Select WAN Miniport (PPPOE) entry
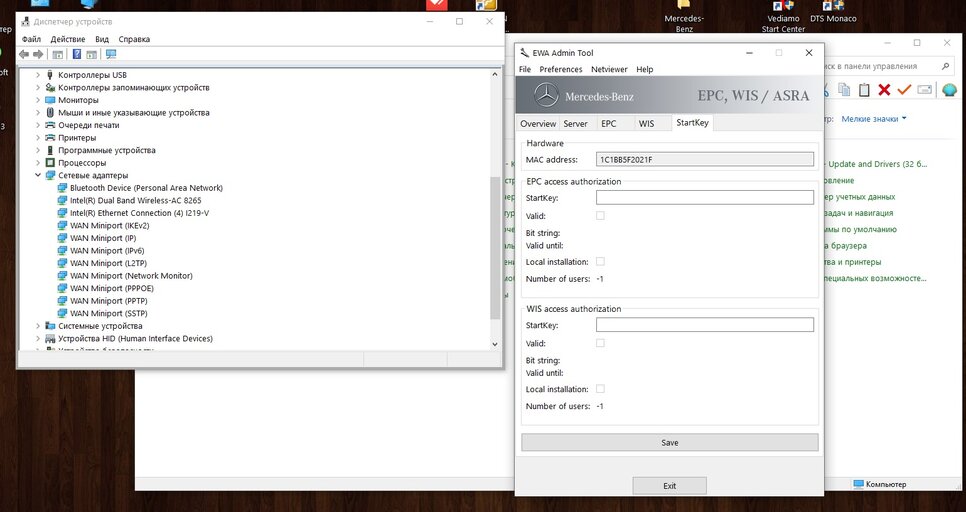The height and width of the screenshot is (512, 966). coord(112,288)
